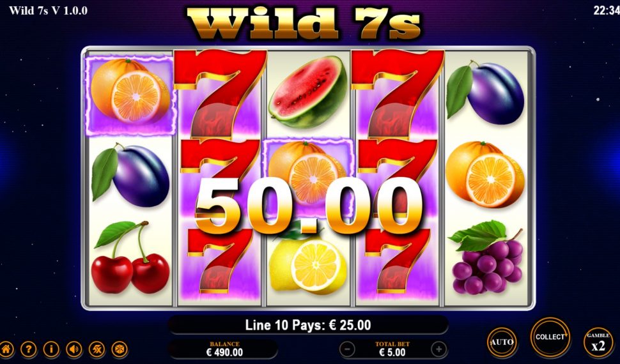Increase total bet with plus button
Viewport: 620px width, 364px height.
[438, 349]
